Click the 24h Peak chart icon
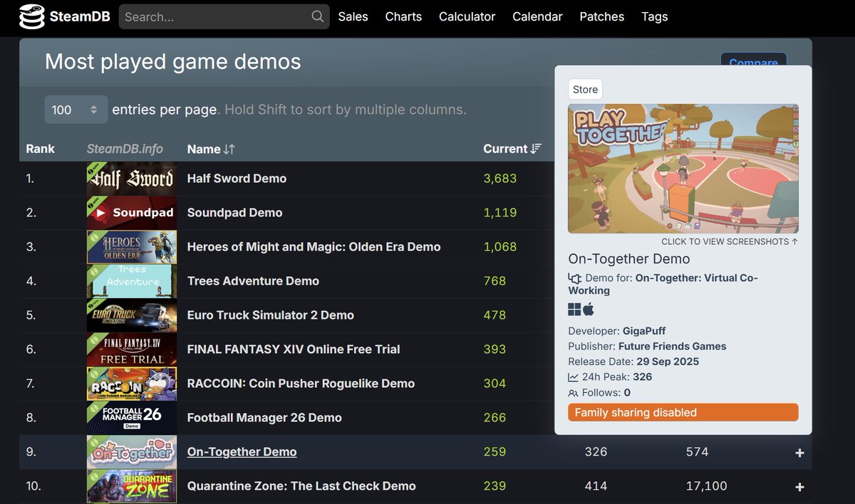 point(573,377)
